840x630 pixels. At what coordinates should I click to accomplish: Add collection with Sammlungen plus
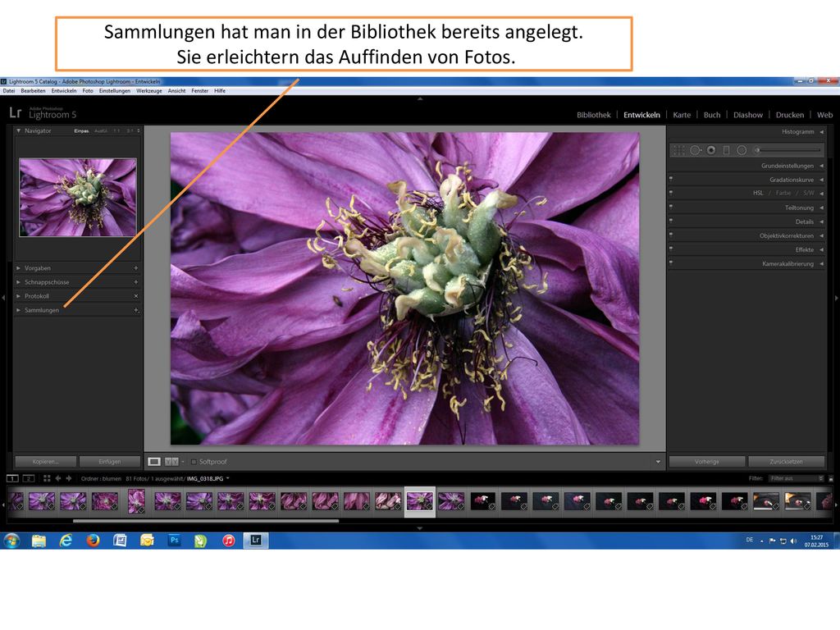(x=136, y=310)
